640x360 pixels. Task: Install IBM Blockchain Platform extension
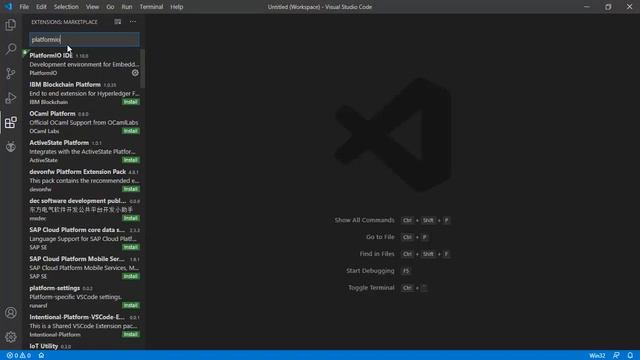[x=131, y=102]
